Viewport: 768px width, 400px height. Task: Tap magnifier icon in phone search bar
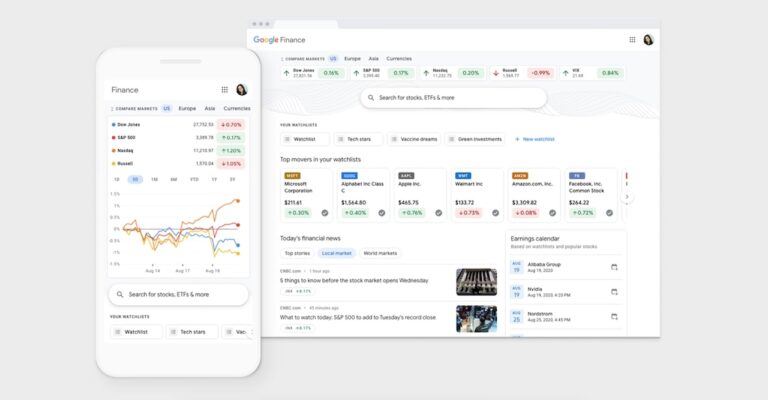click(120, 295)
